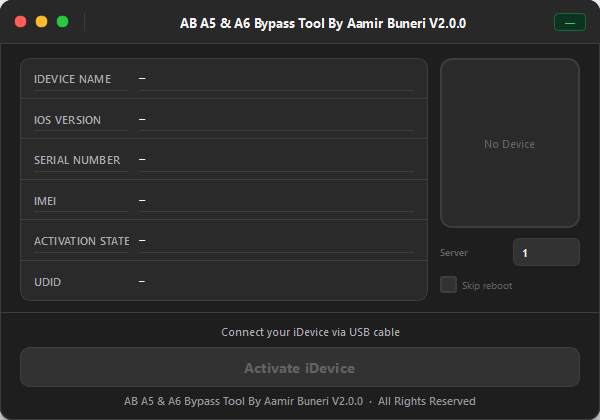Click the yellow minimize window dot
600x420 pixels.
click(x=41, y=22)
